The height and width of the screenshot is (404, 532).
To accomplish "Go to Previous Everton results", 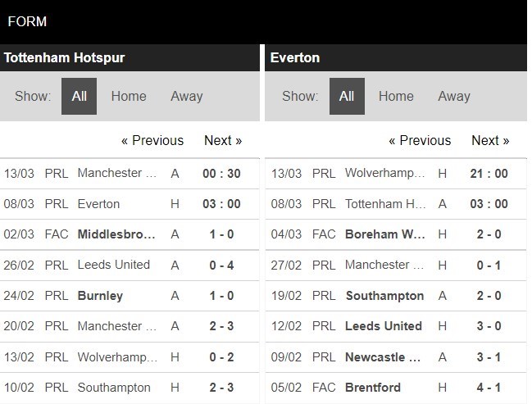I will point(420,140).
